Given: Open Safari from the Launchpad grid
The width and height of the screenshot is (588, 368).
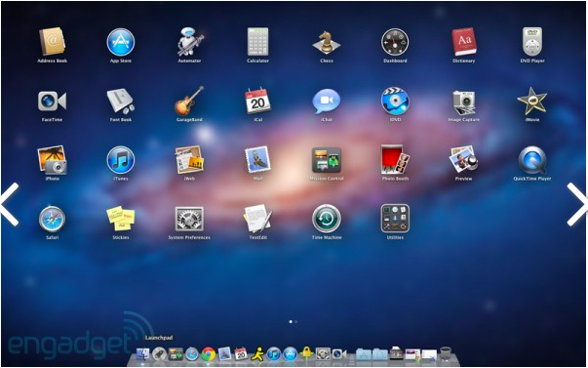Looking at the screenshot, I should coord(52,219).
